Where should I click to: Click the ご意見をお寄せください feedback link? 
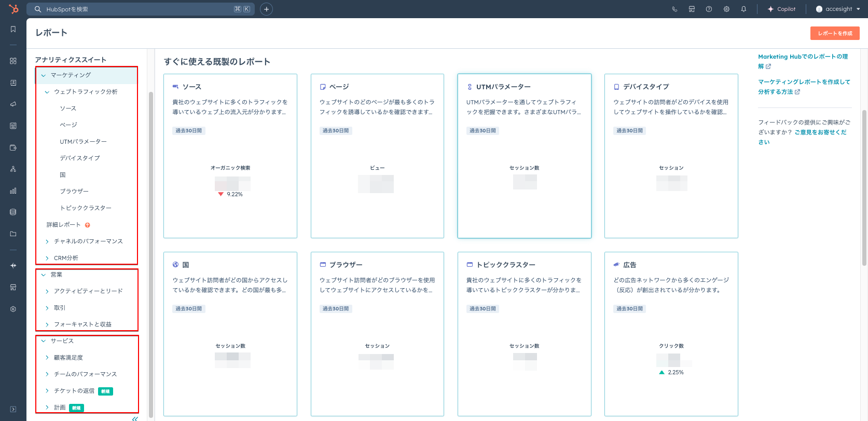click(x=803, y=137)
